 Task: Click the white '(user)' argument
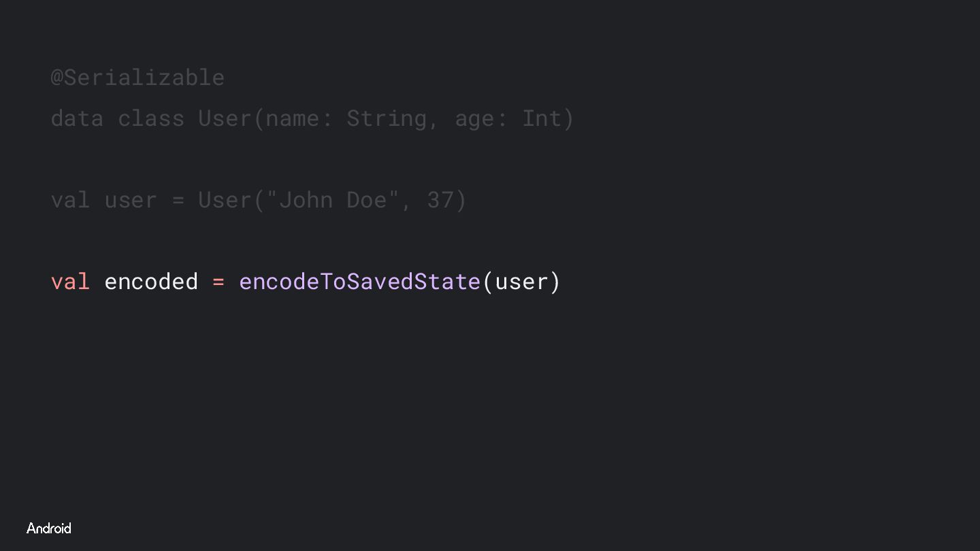[521, 282]
